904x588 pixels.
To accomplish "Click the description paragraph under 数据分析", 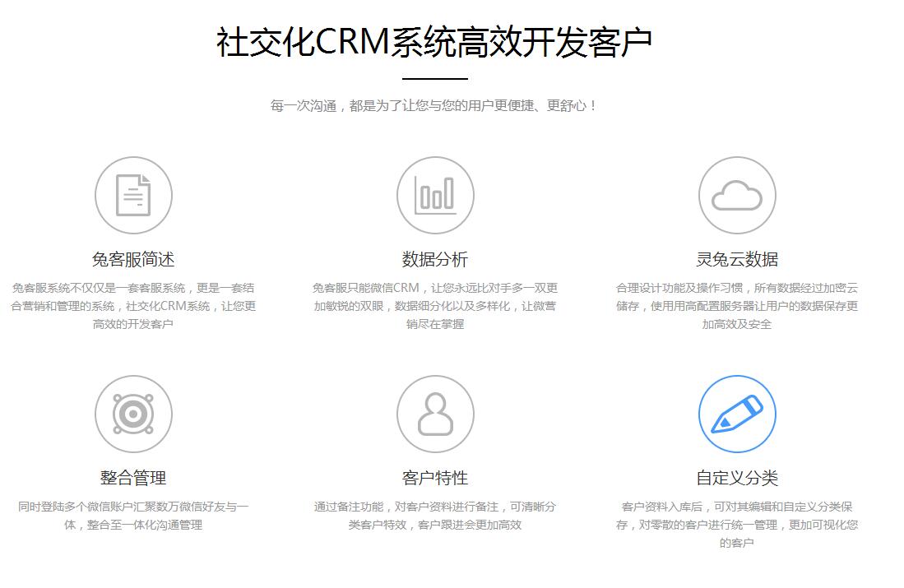I will [435, 306].
